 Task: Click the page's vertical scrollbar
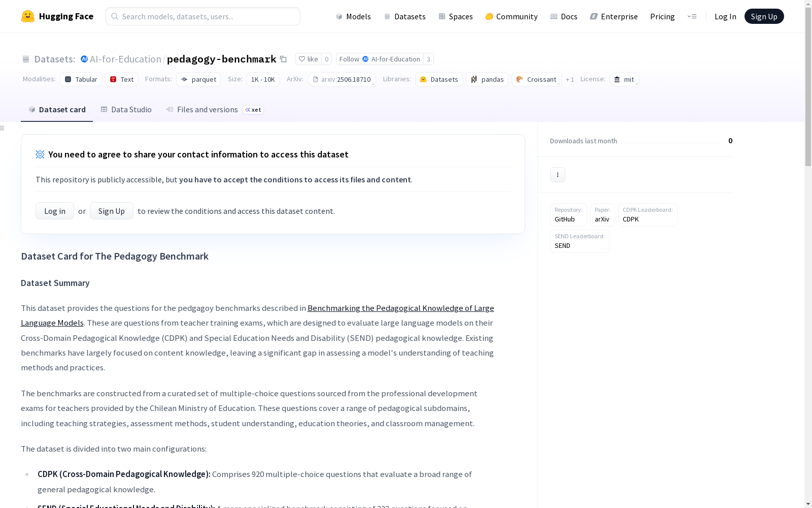(x=808, y=86)
